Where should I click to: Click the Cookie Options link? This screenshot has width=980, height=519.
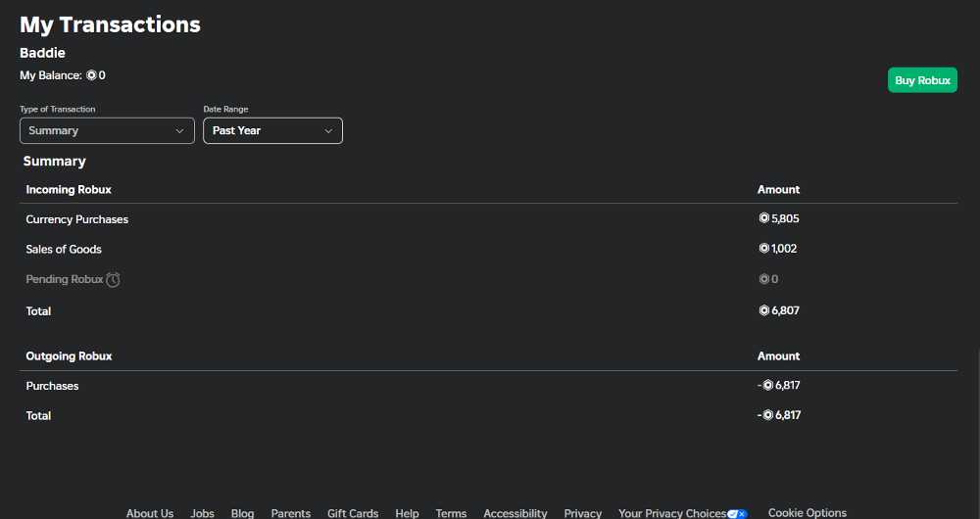(x=807, y=513)
